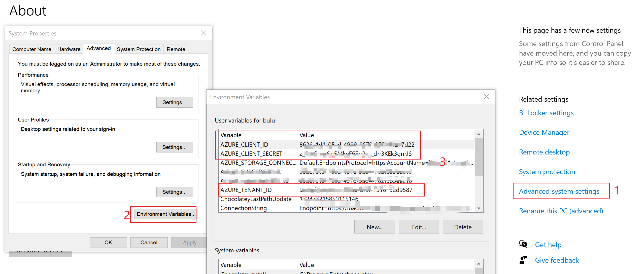Screen dimensions: 644x274
Task: Open Startup and Recovery Settings
Action: pos(174,192)
